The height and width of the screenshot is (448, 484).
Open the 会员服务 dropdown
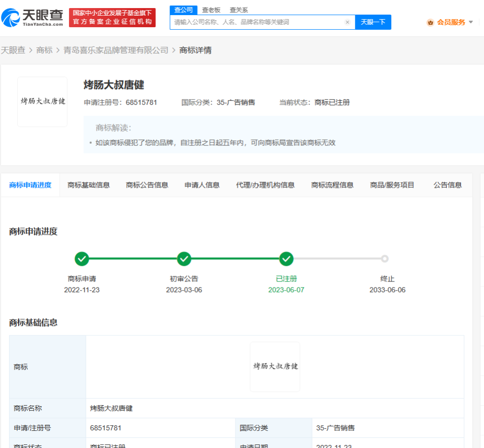pos(450,22)
